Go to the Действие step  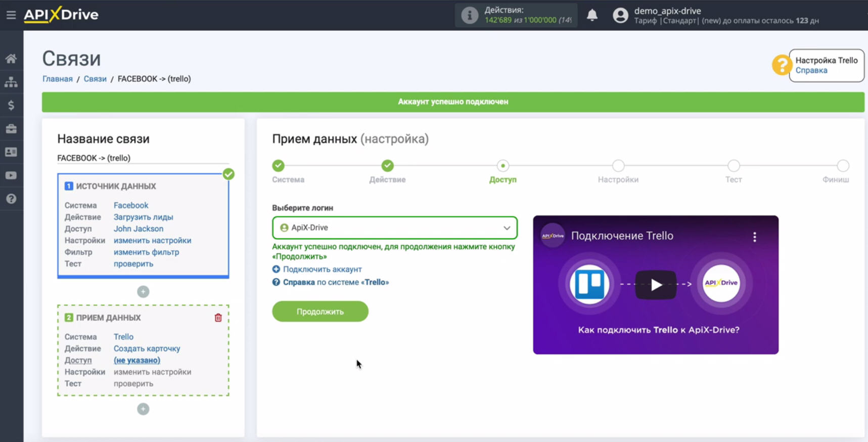pyautogui.click(x=388, y=165)
